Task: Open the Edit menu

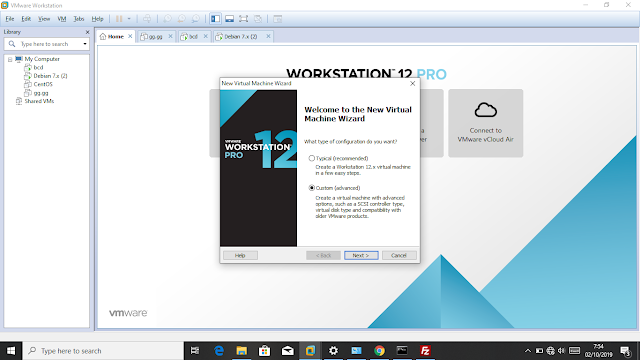Action: [x=26, y=19]
